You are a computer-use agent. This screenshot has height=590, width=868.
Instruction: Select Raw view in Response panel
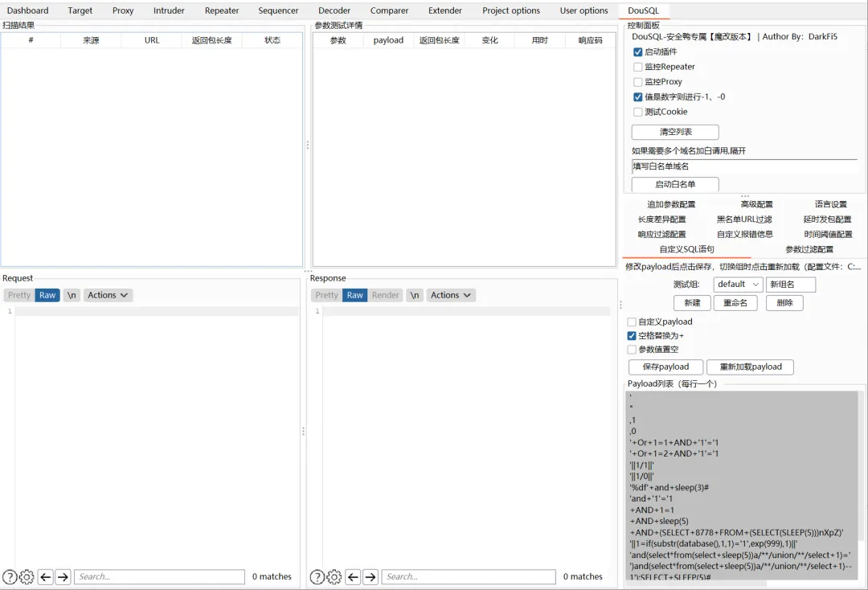point(355,295)
